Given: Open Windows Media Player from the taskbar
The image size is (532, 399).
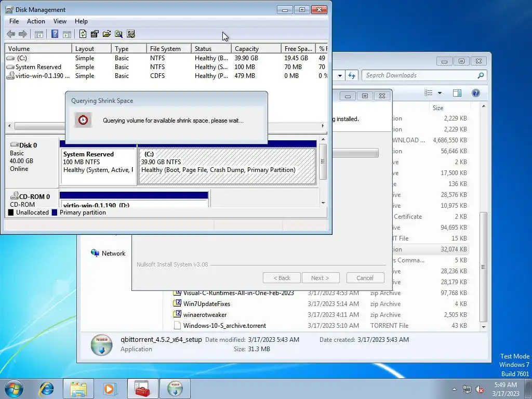Looking at the screenshot, I should pos(110,389).
